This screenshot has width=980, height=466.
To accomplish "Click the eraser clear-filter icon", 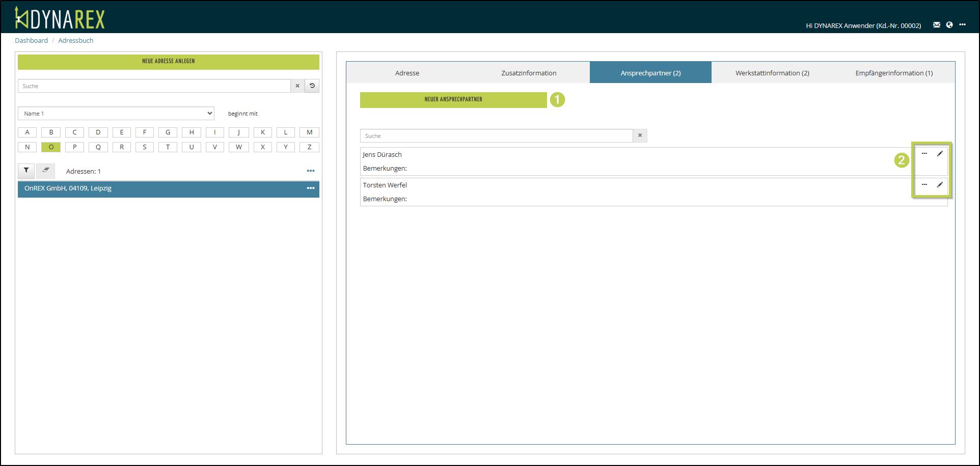I will (x=45, y=171).
